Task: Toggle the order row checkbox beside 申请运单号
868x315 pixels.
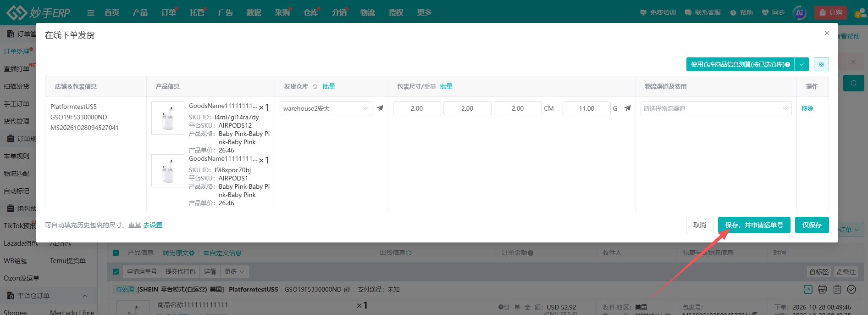Action: point(116,271)
